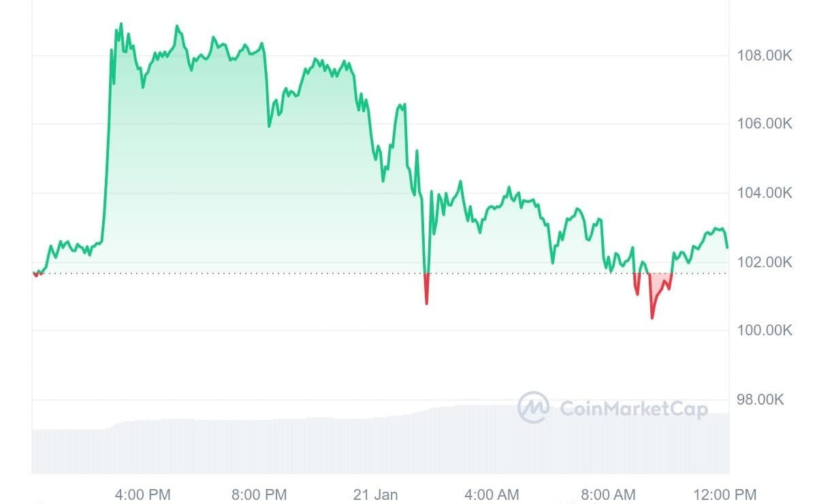Click the 104.00K price axis label
The height and width of the screenshot is (504, 817).
tap(765, 193)
